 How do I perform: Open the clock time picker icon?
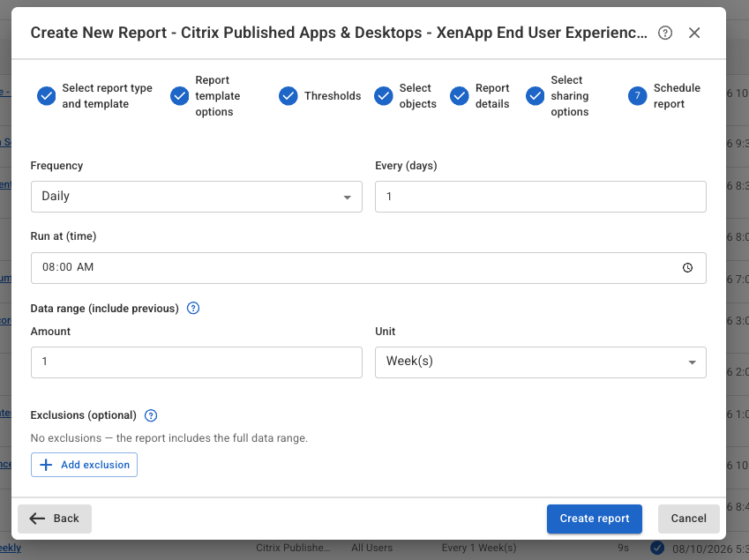687,268
